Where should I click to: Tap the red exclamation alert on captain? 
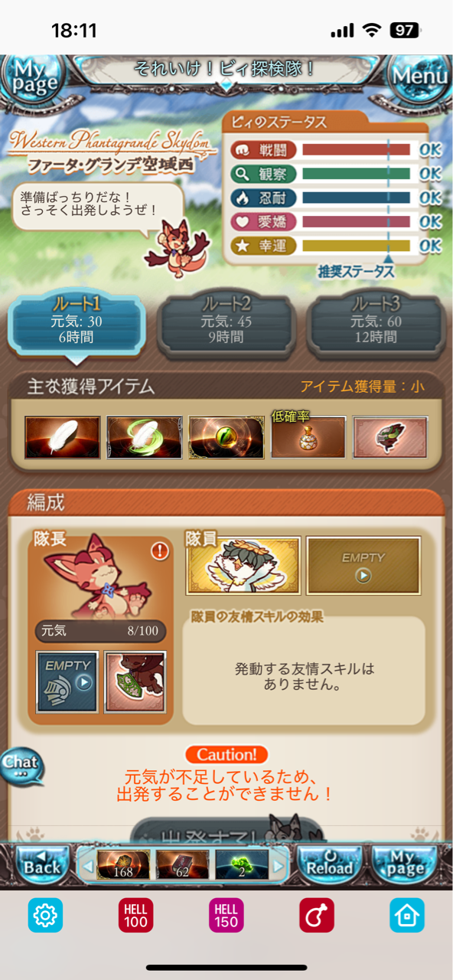159,550
